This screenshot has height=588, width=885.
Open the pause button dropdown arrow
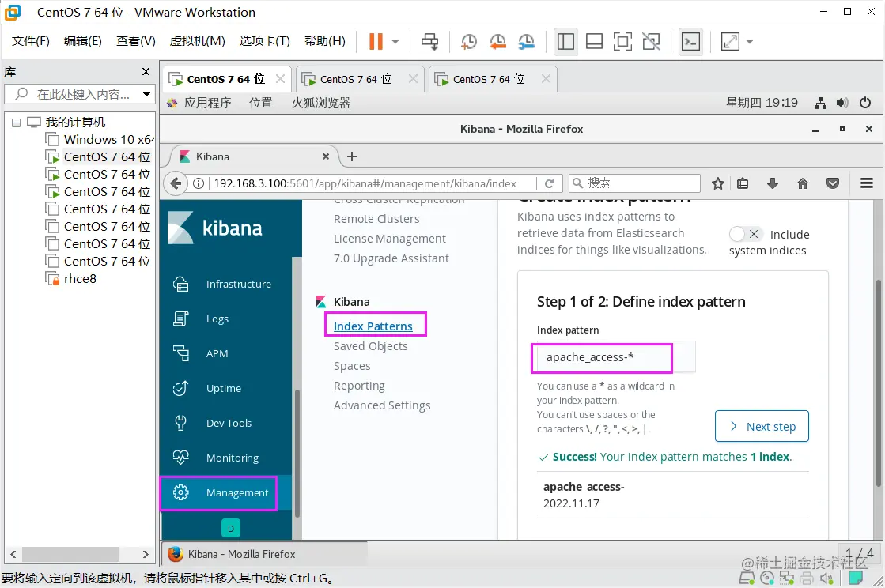395,41
